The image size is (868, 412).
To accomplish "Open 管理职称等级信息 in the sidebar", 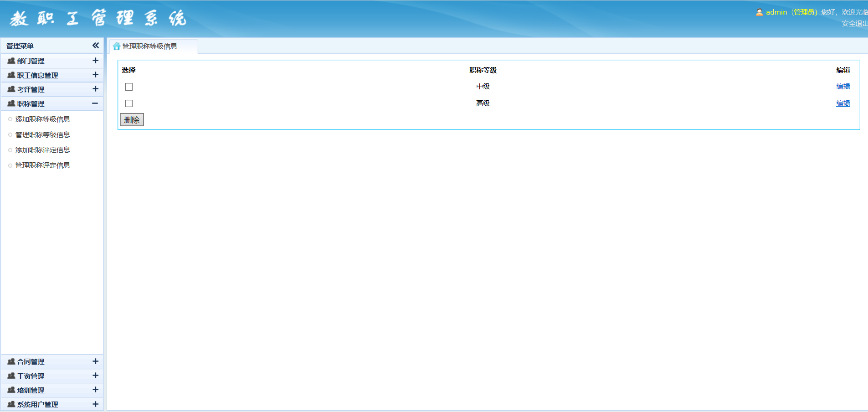I will point(43,135).
